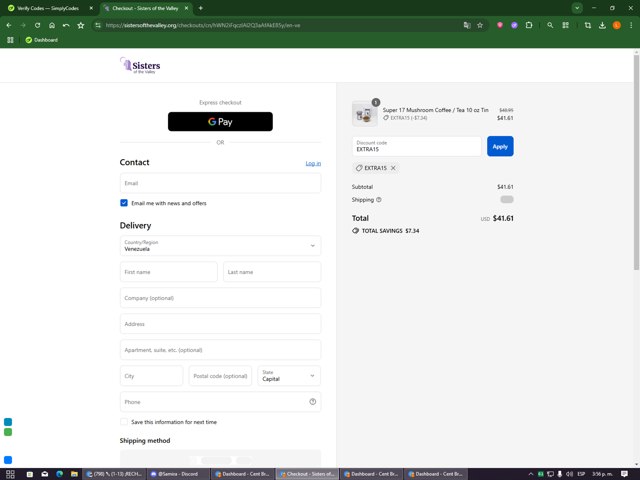This screenshot has height=480, width=640.
Task: Click the undo arrow toolbar icon
Action: [x=66, y=25]
